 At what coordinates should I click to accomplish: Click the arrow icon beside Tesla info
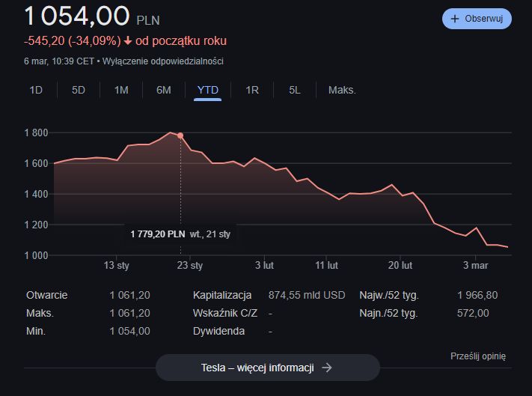(326, 368)
